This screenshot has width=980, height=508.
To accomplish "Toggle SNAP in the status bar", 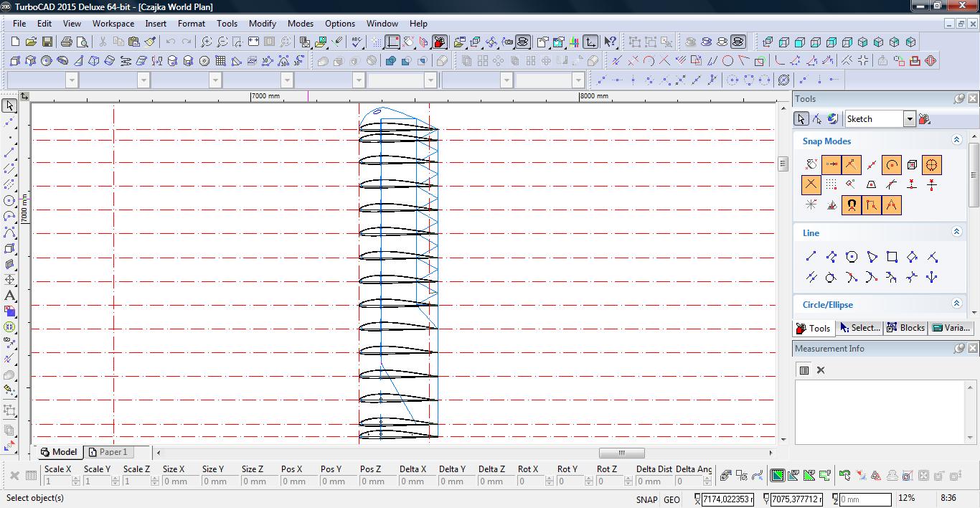I will pyautogui.click(x=646, y=499).
